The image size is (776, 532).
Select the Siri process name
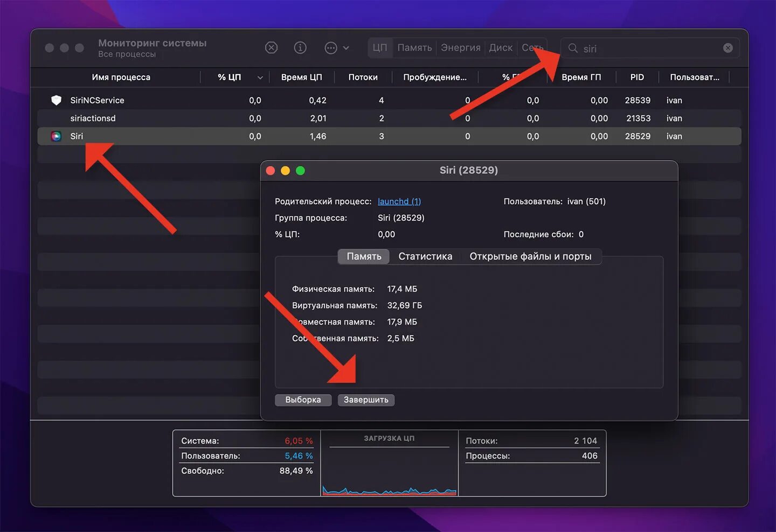pyautogui.click(x=77, y=136)
